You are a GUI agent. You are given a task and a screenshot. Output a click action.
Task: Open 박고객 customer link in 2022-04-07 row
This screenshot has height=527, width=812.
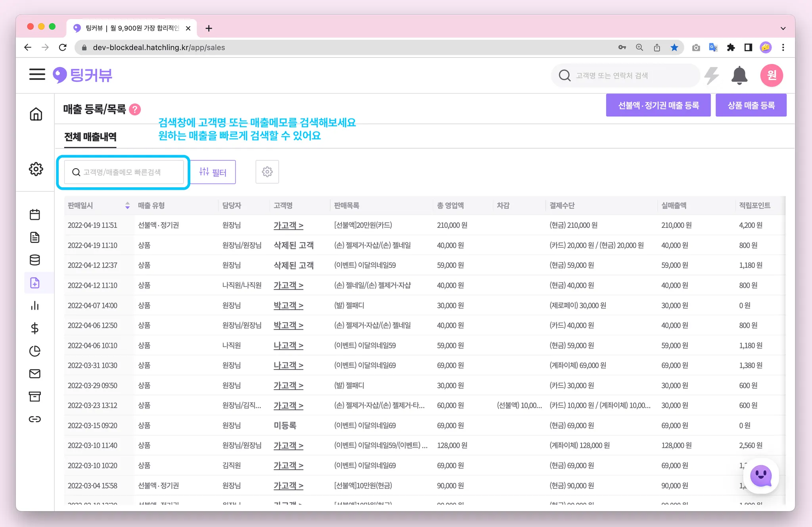click(x=288, y=306)
